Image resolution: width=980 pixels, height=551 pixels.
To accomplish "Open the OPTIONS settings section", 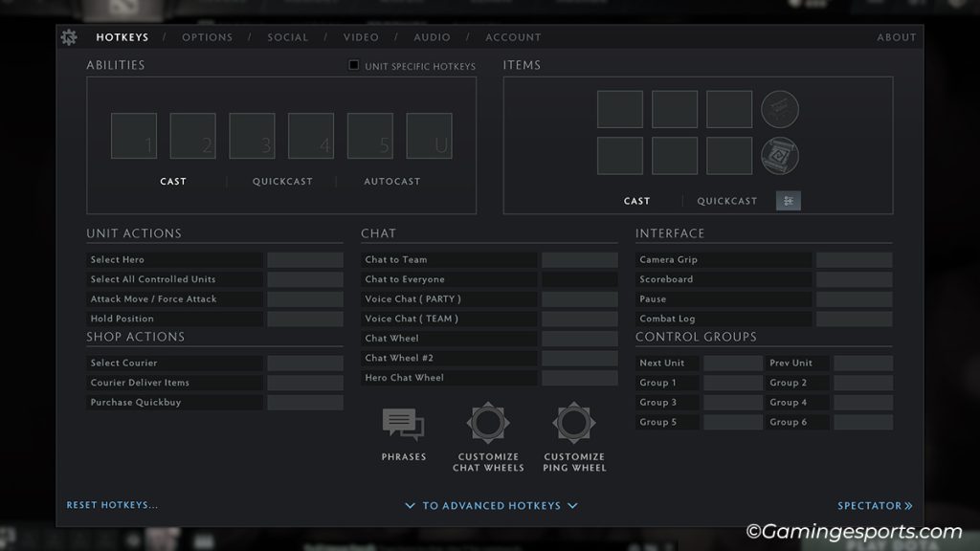I will 207,37.
